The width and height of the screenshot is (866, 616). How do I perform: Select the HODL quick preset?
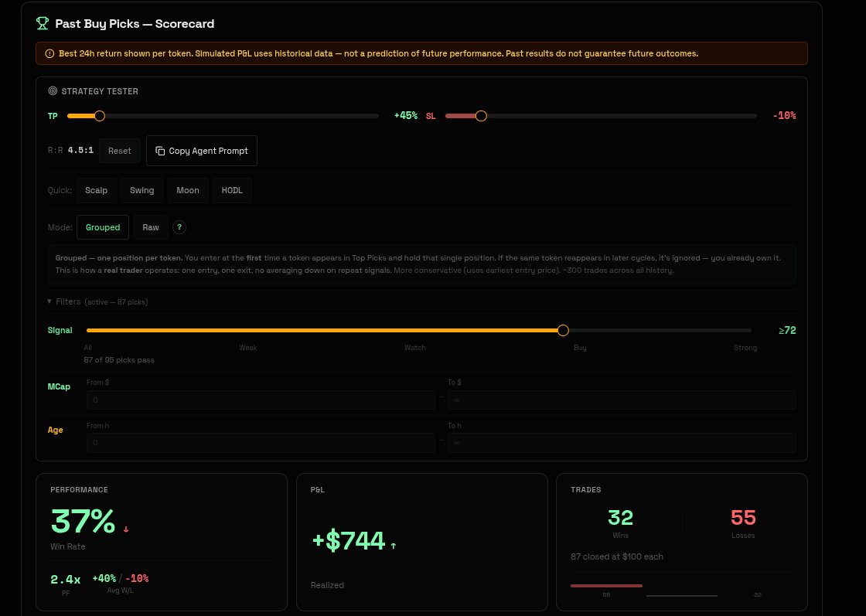[232, 190]
